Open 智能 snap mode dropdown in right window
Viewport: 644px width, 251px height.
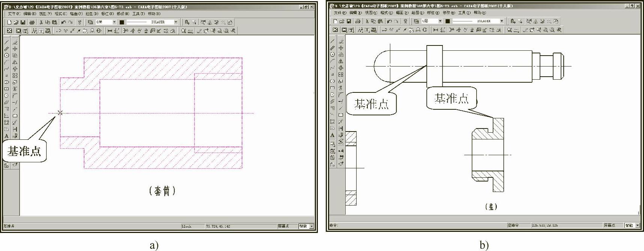pyautogui.click(x=637, y=225)
